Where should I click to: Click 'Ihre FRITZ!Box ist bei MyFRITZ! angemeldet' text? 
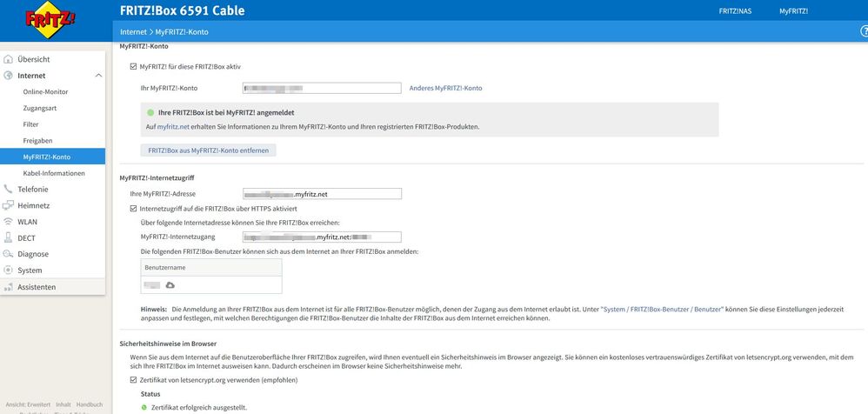pos(226,112)
